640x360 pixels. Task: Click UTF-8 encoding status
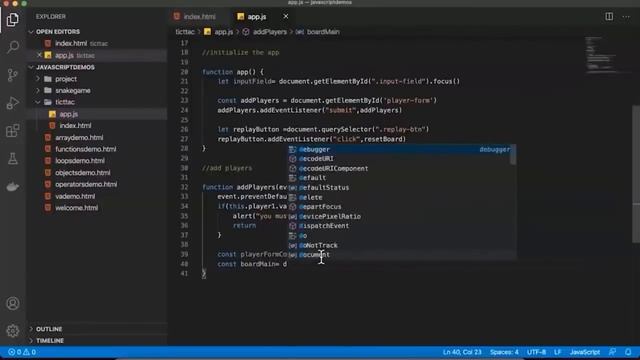pos(536,352)
